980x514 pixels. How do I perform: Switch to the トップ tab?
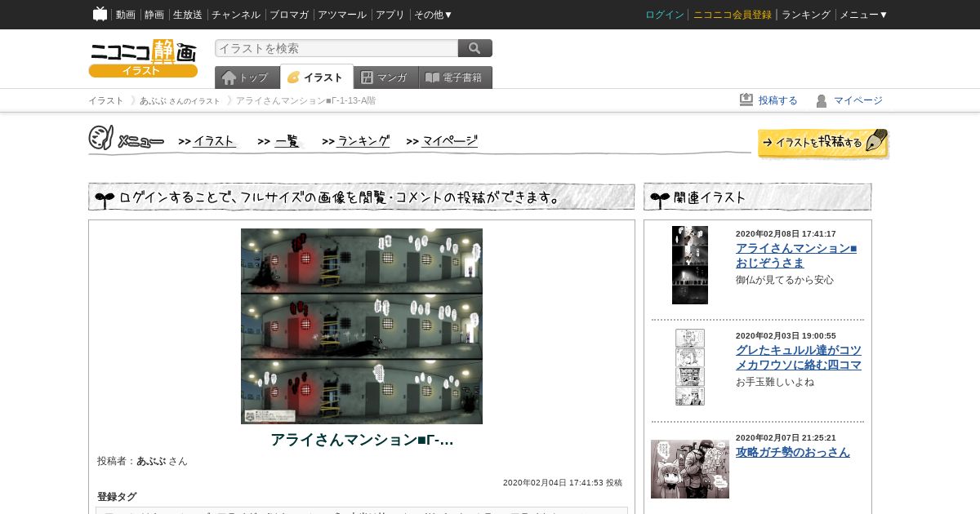pyautogui.click(x=247, y=78)
